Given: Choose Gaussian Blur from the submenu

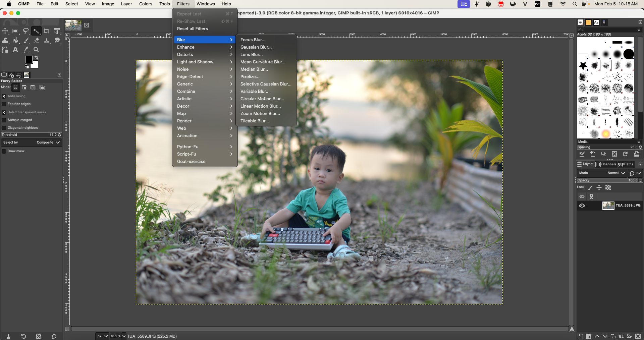Looking at the screenshot, I should pos(256,47).
